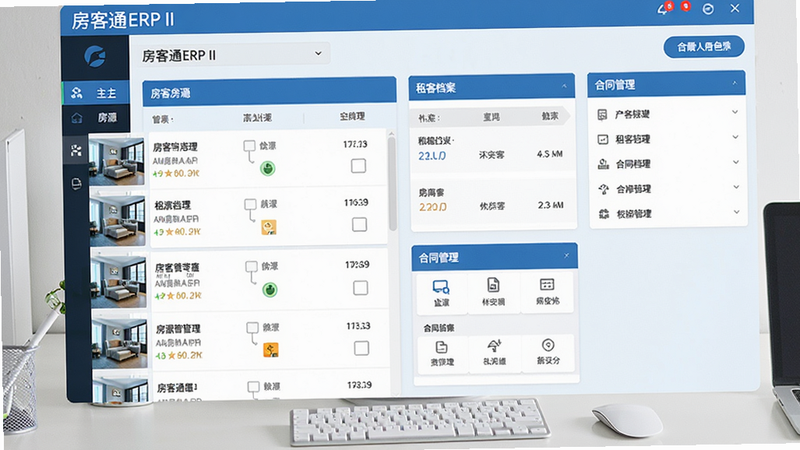
Task: Open the second listing's bedroom thumbnail
Action: (x=117, y=220)
